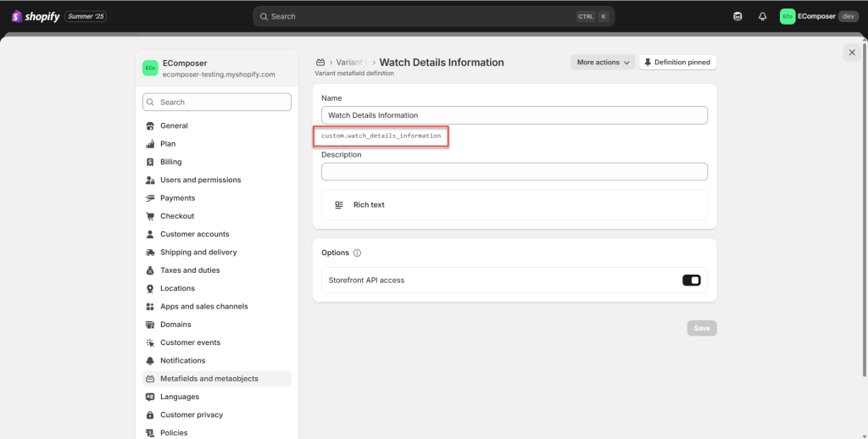This screenshot has height=439, width=868.
Task: Close the settings panel with X
Action: point(852,53)
